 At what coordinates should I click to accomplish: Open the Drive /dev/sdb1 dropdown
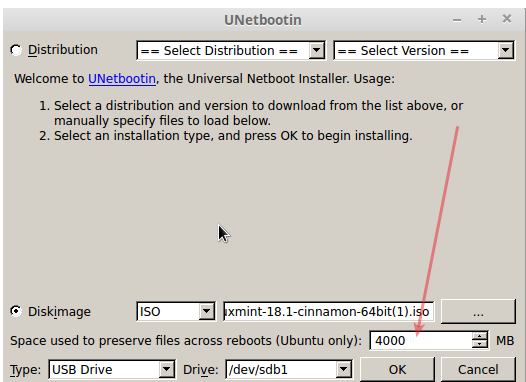tap(289, 370)
